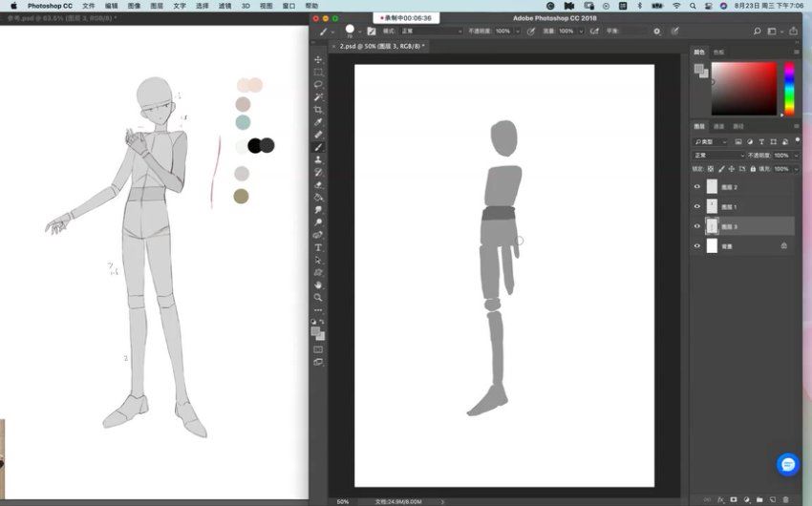Screen dimensions: 812x506
Task: Toggle pressure for brush size
Action: [x=674, y=32]
